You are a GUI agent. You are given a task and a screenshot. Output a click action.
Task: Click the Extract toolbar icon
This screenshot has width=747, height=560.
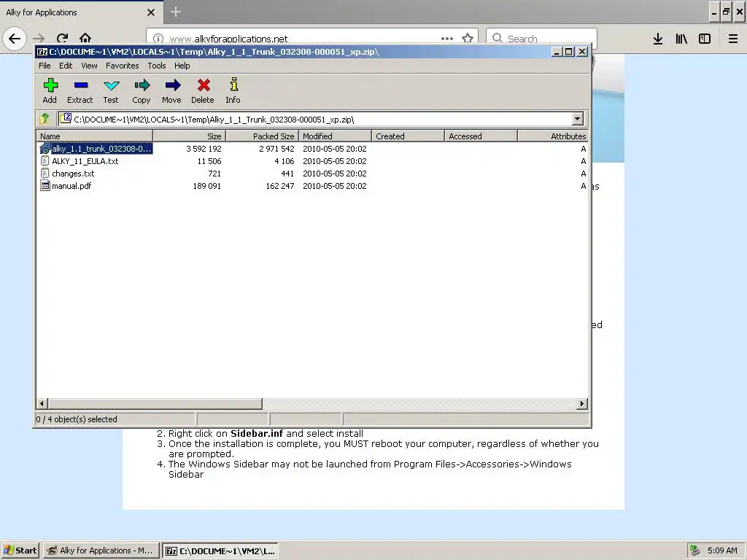pyautogui.click(x=80, y=86)
